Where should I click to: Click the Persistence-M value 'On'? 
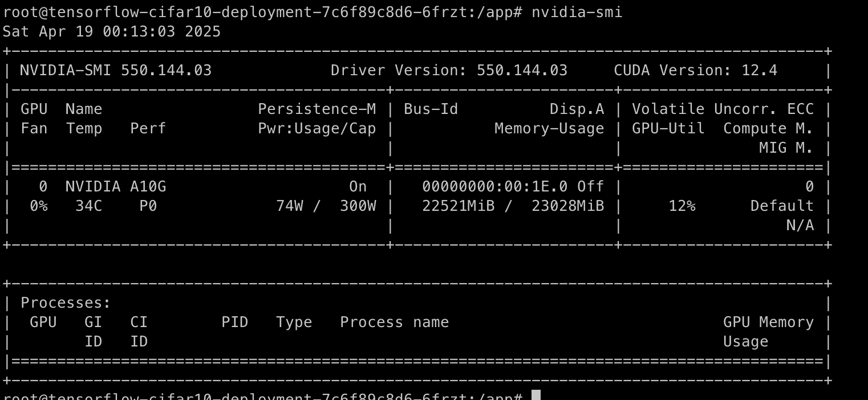click(358, 186)
